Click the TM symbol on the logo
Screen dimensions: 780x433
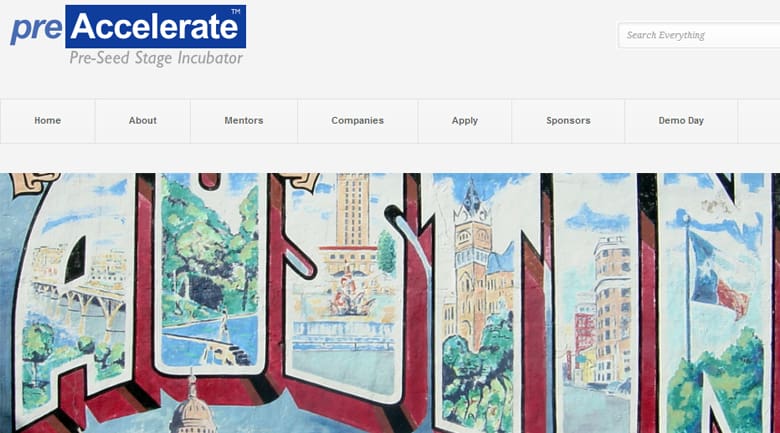click(236, 11)
